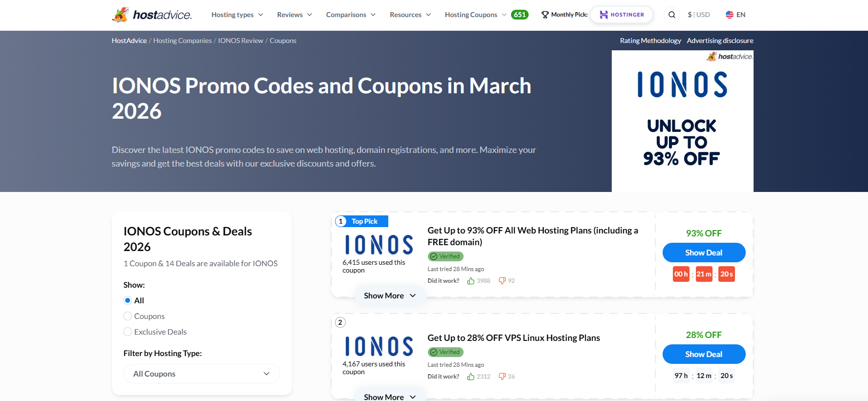Click the 97 h countdown timer box
868x401 pixels.
coord(681,376)
